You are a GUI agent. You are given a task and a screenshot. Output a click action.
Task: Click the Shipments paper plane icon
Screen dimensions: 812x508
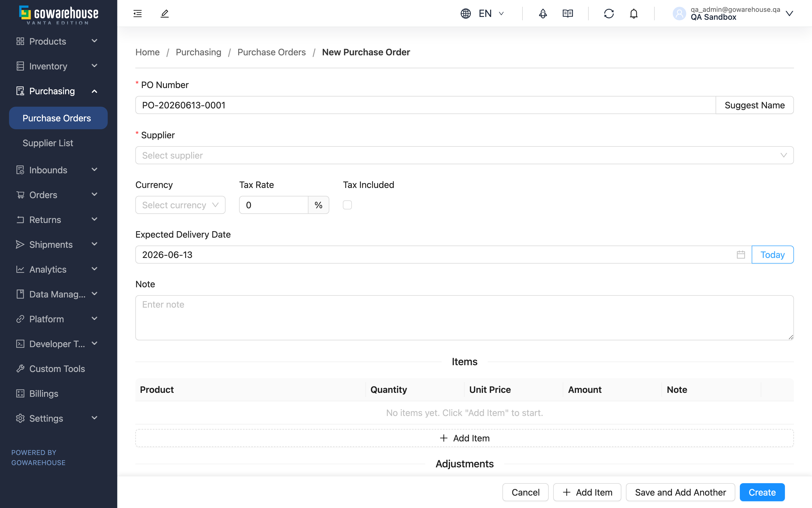point(21,245)
